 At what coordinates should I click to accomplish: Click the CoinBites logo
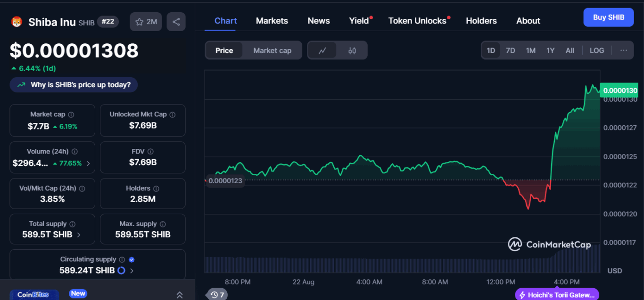coord(33,295)
